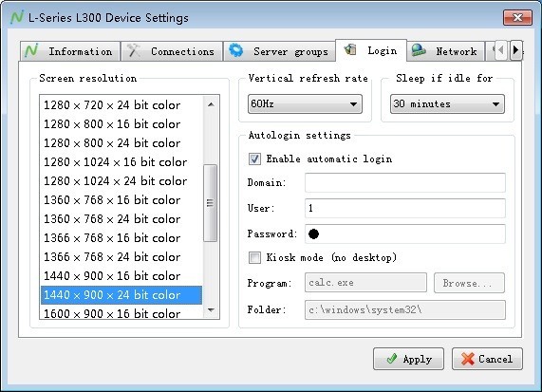Image resolution: width=542 pixels, height=392 pixels.
Task: Click the resolution list scroll-down arrow
Action: coord(211,310)
